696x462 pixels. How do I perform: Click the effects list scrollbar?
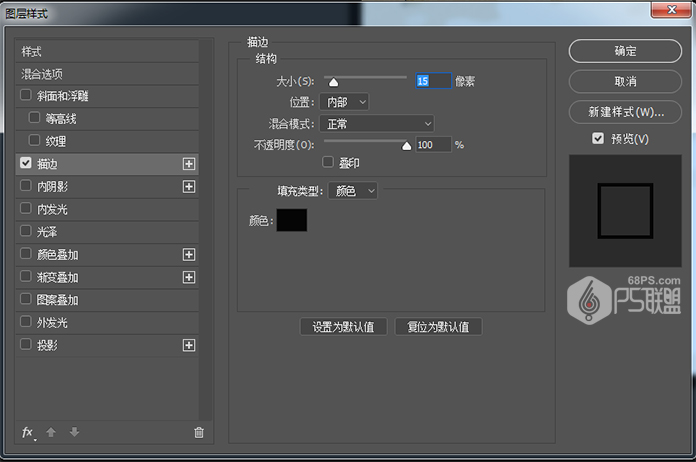[205, 229]
